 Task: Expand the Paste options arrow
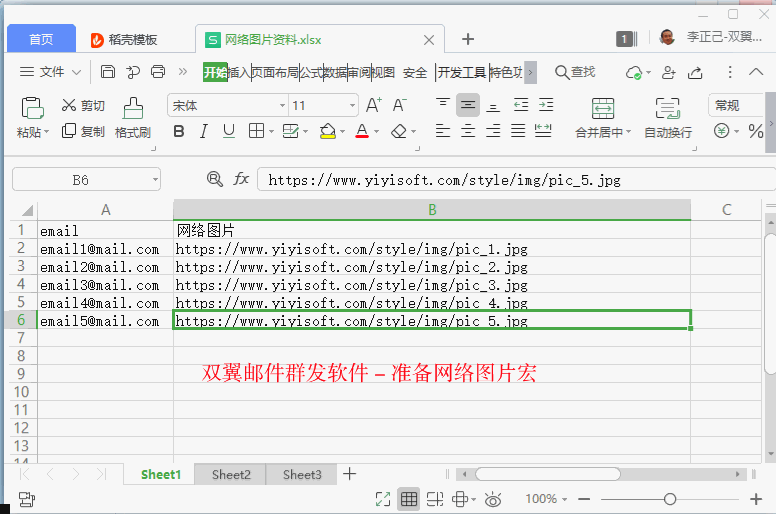(47, 132)
